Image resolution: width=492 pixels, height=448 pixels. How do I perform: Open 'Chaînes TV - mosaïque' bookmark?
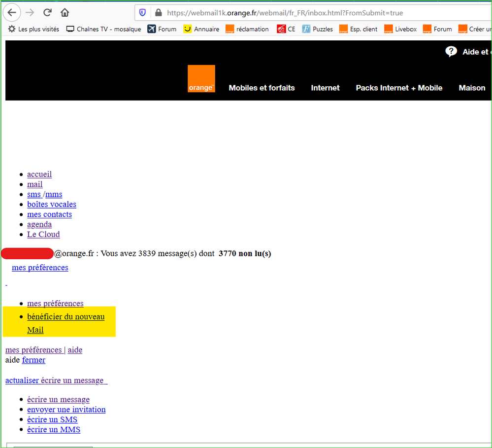(x=103, y=29)
